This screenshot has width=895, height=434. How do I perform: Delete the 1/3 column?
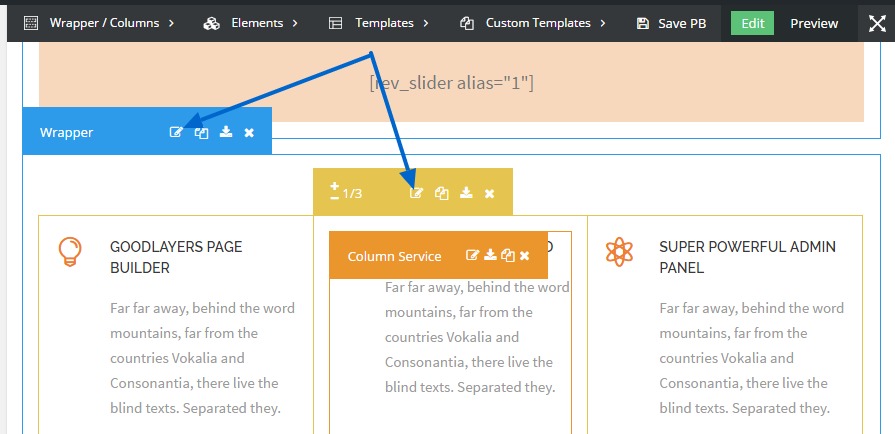click(490, 193)
